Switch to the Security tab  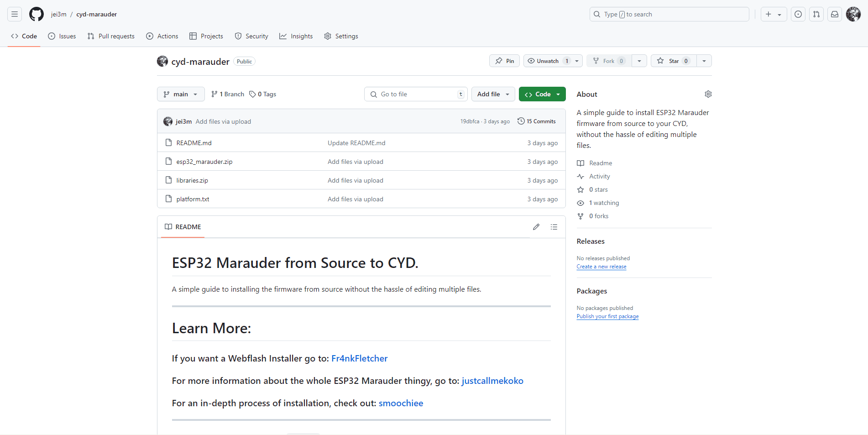pyautogui.click(x=251, y=36)
